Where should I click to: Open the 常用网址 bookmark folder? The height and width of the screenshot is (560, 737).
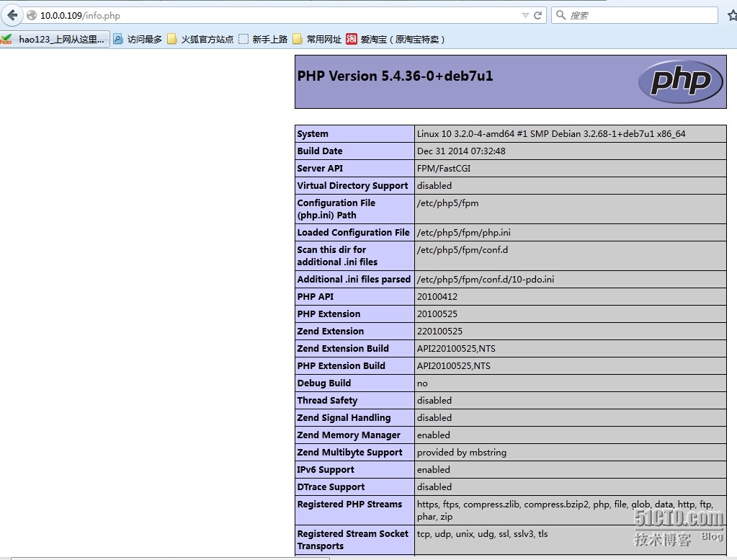(317, 39)
